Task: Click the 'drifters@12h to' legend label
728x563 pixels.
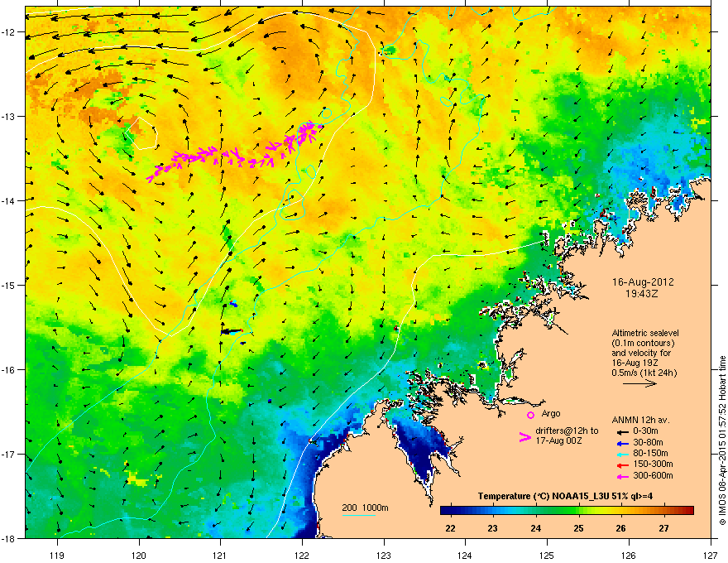Action: (567, 431)
